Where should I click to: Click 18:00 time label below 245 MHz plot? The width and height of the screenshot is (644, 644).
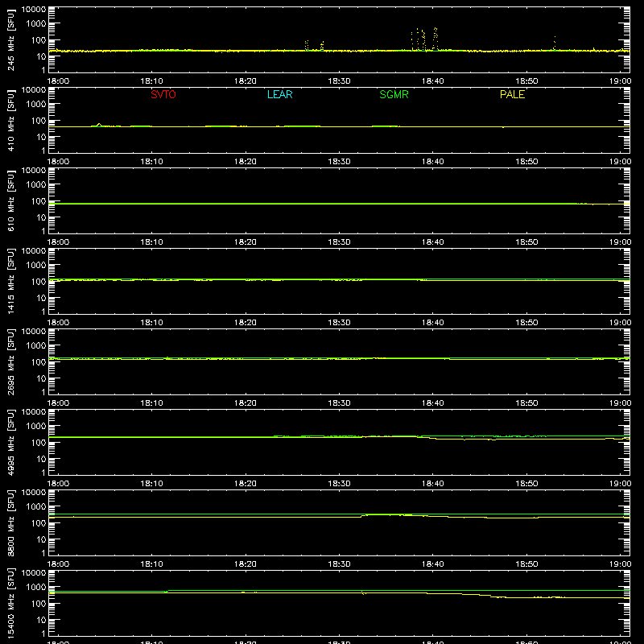pos(58,81)
